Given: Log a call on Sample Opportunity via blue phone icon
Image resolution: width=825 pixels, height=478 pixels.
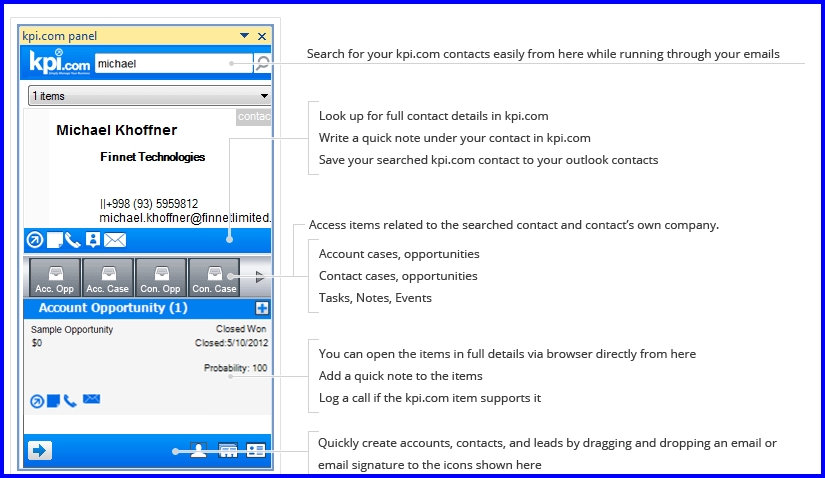Looking at the screenshot, I should 70,401.
